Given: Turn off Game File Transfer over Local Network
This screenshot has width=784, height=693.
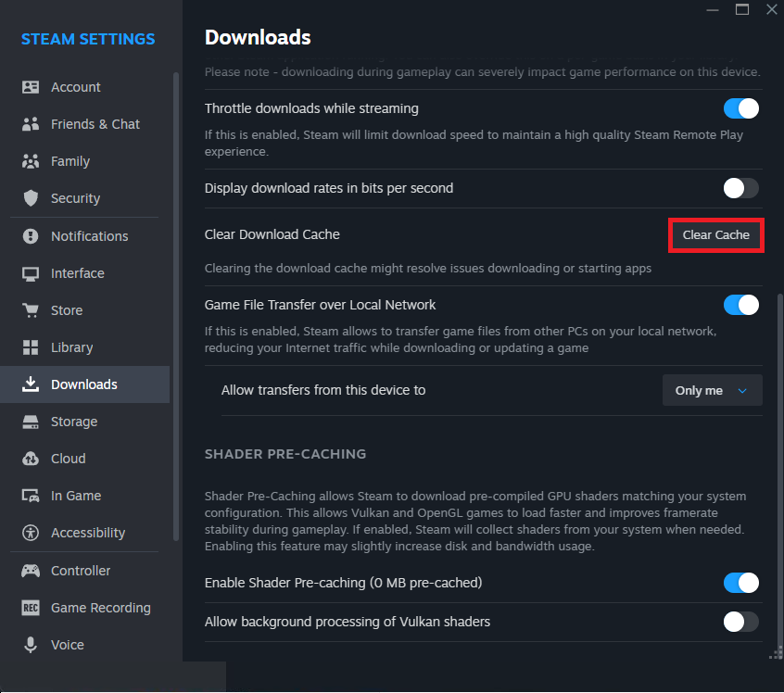Looking at the screenshot, I should [x=741, y=305].
